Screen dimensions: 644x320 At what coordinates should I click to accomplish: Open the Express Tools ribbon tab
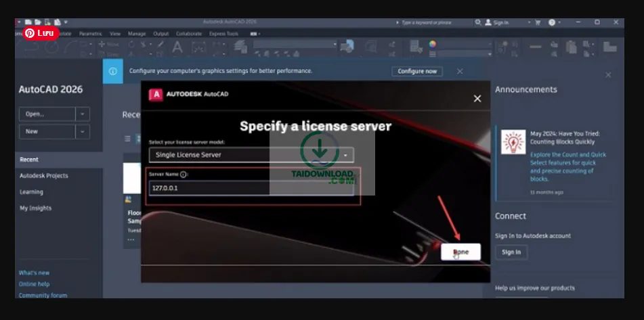pos(223,34)
